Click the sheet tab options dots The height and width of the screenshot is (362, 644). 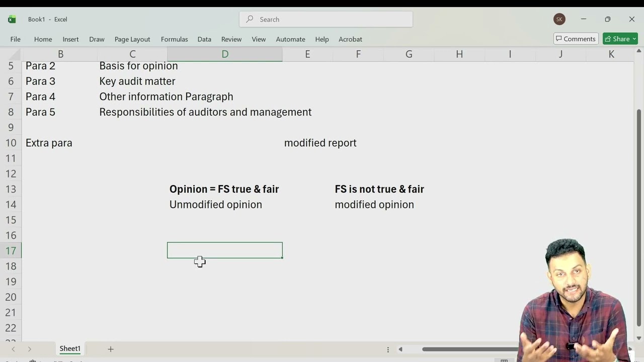[x=388, y=349]
